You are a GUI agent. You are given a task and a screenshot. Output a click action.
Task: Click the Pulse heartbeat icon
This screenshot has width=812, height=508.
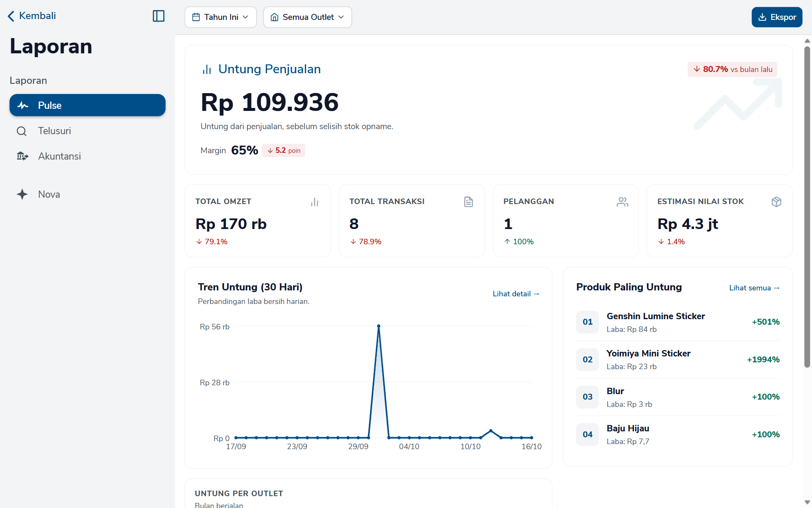click(23, 105)
